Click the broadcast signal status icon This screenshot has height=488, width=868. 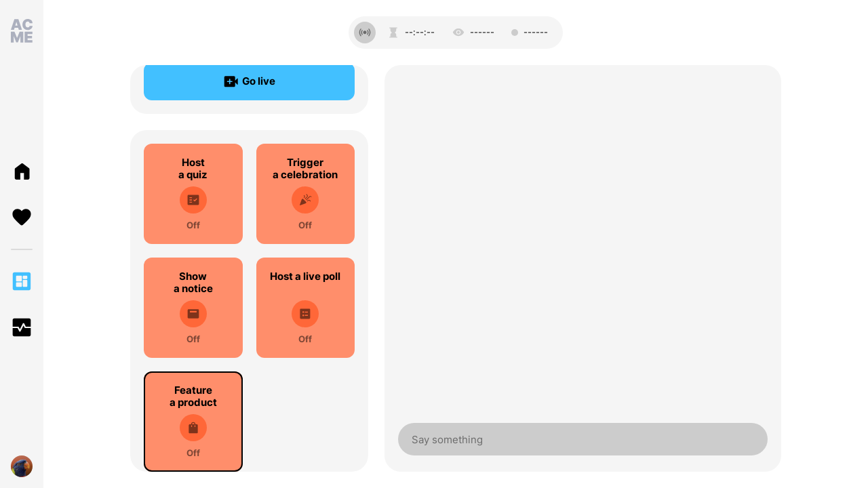tap(365, 33)
